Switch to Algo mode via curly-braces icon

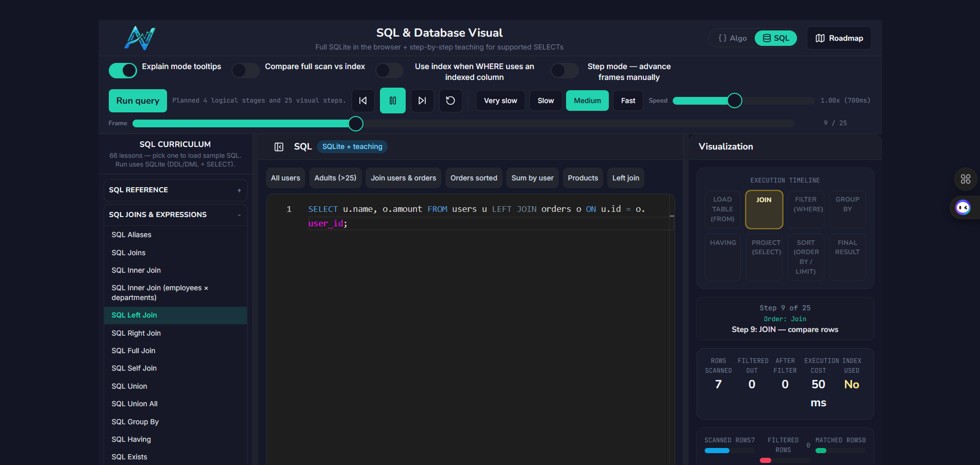tap(732, 38)
